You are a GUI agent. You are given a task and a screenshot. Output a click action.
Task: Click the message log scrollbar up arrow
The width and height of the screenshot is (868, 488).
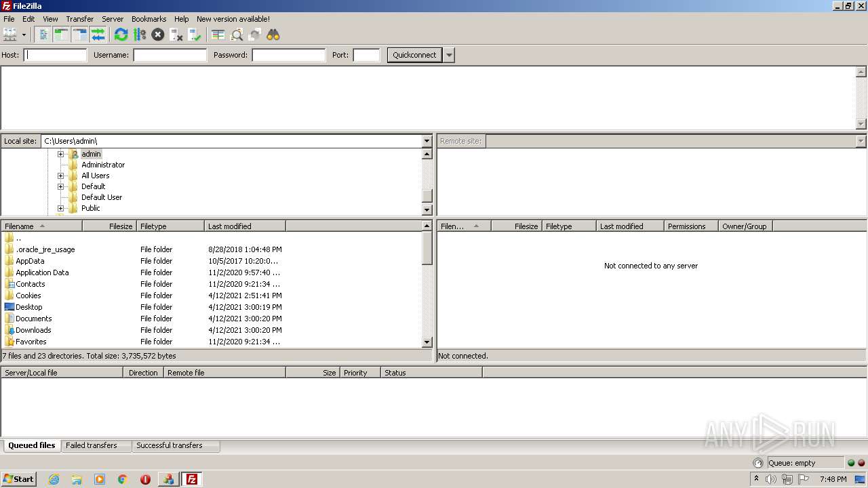click(861, 72)
